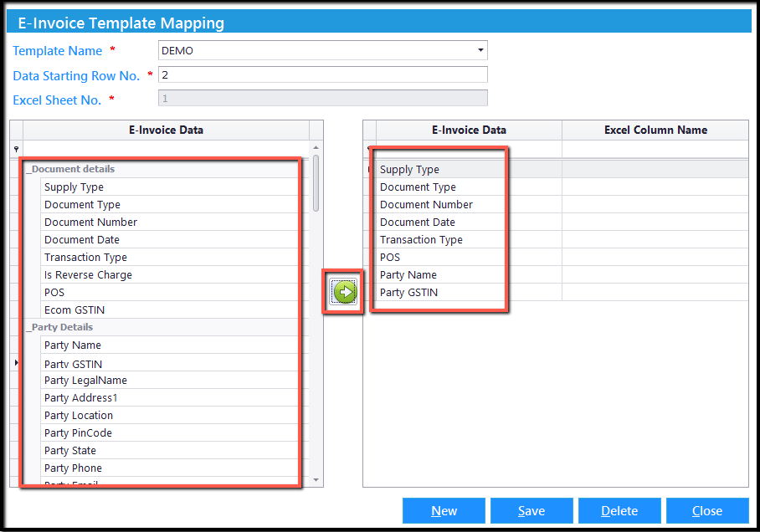Click the filter funnel icon in left grid

pos(18,147)
